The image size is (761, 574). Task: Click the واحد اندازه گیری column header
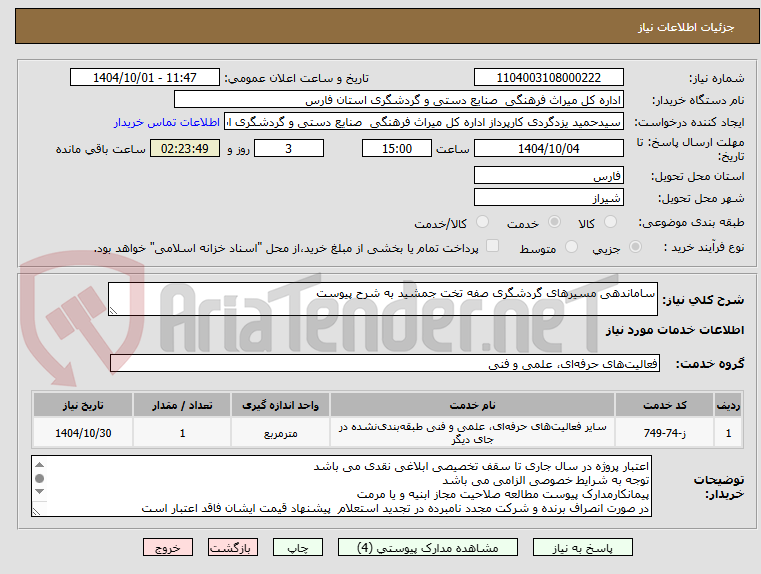tap(280, 405)
